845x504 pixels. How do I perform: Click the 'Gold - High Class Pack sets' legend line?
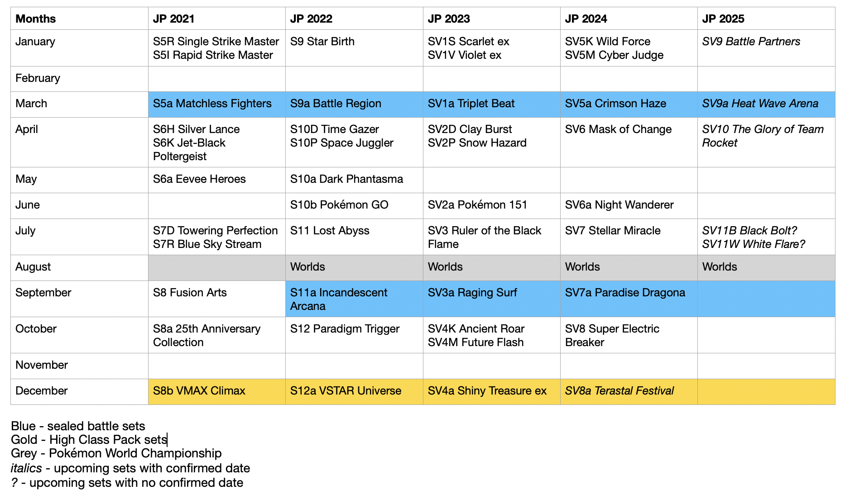pyautogui.click(x=89, y=440)
